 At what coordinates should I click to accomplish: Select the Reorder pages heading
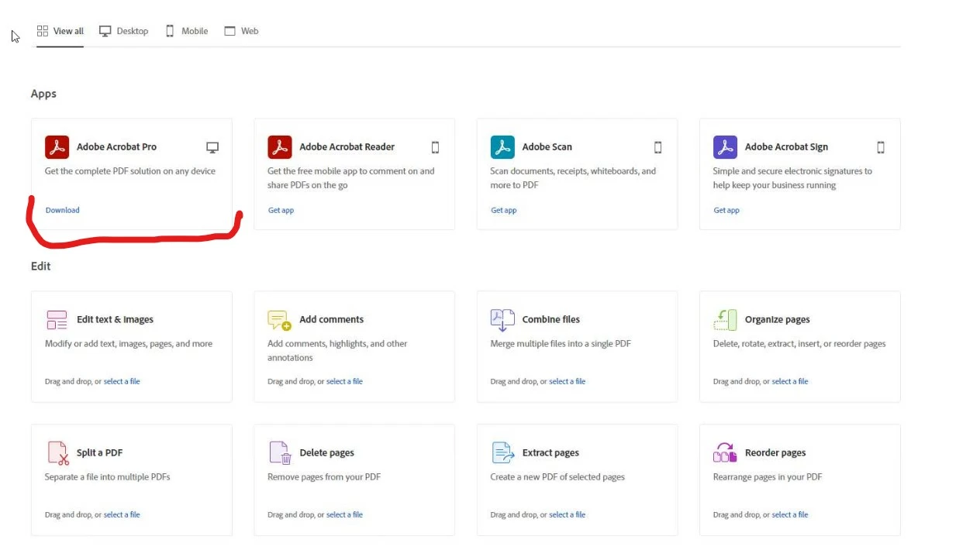click(775, 452)
